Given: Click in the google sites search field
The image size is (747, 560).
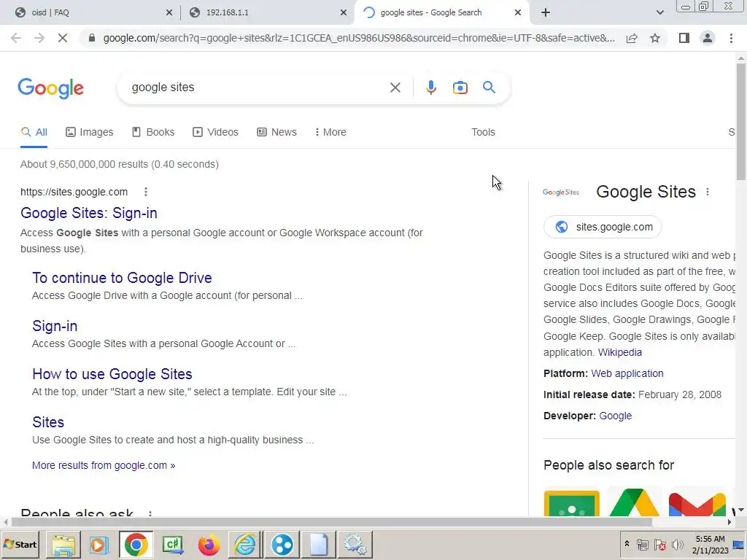Looking at the screenshot, I should coord(258,87).
